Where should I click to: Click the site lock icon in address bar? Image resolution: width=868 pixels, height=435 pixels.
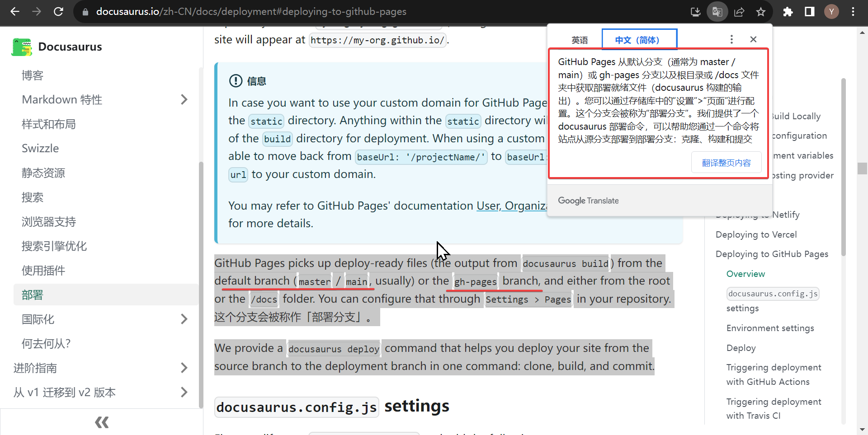coord(85,12)
